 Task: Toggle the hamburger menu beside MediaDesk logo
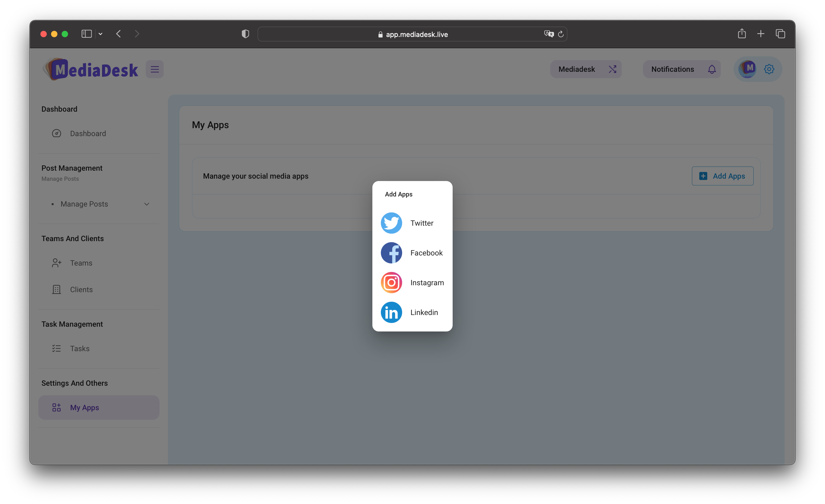coord(155,69)
